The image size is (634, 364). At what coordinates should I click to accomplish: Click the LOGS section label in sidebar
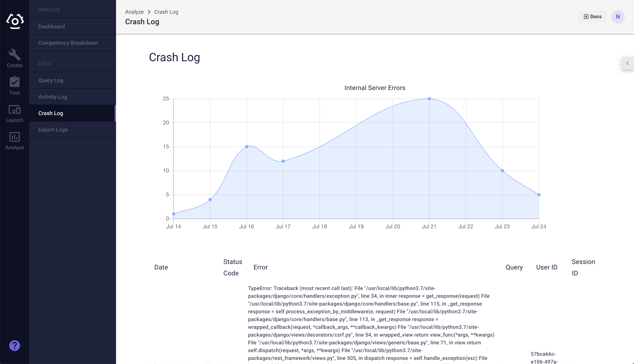point(45,63)
